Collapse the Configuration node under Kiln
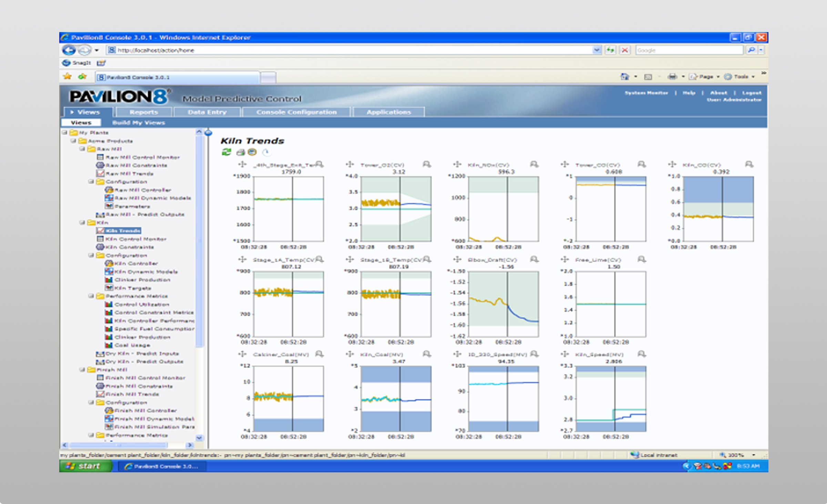This screenshot has width=827, height=504. coord(91,255)
